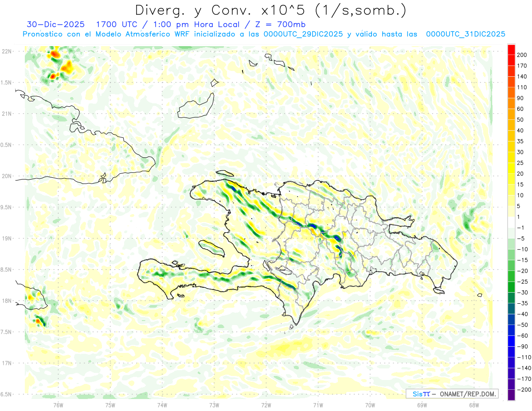The height and width of the screenshot is (411, 532).
Task: Click the '76W' longitude label
Action: point(58,405)
